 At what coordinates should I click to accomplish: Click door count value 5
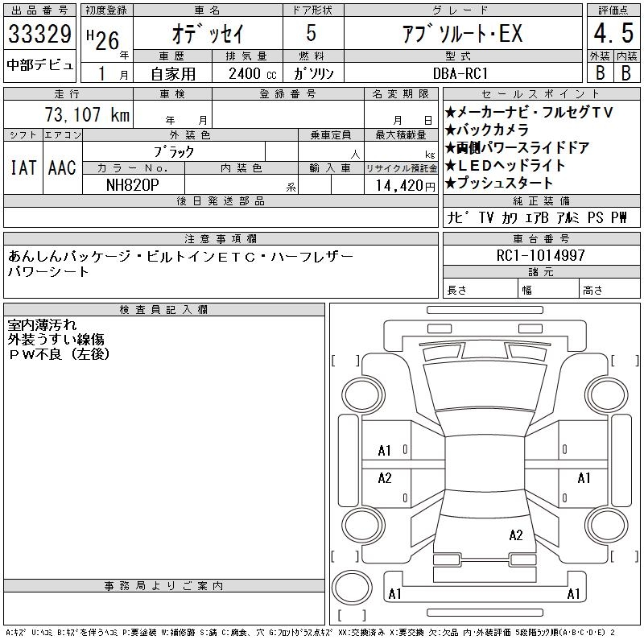tap(312, 33)
